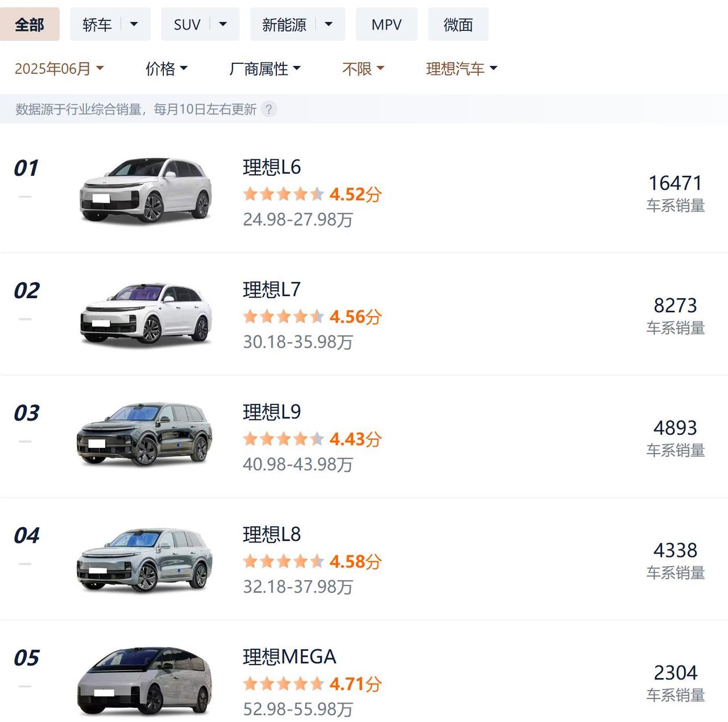The width and height of the screenshot is (728, 722).
Task: Expand the 新能源 category arrow
Action: point(329,24)
